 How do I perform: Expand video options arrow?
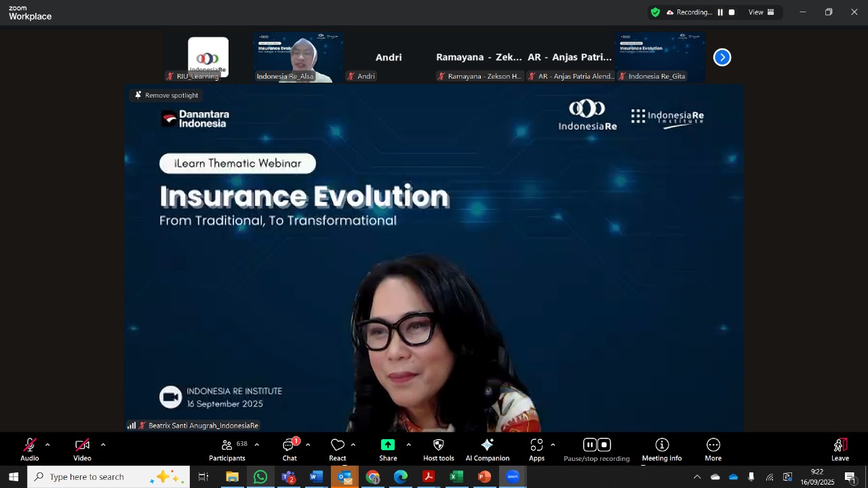(x=103, y=445)
